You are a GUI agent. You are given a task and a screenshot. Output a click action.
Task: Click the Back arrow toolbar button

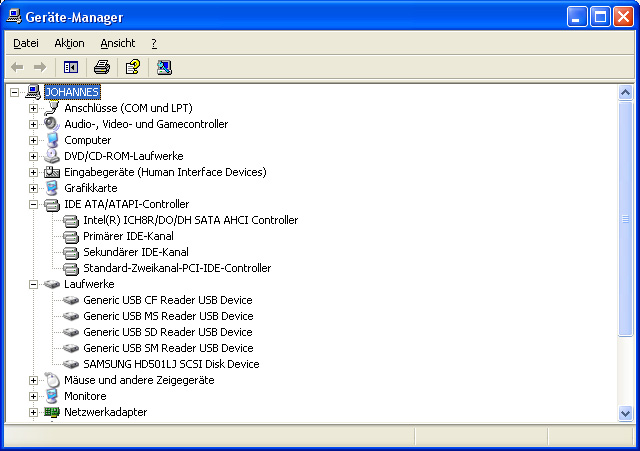coord(17,67)
